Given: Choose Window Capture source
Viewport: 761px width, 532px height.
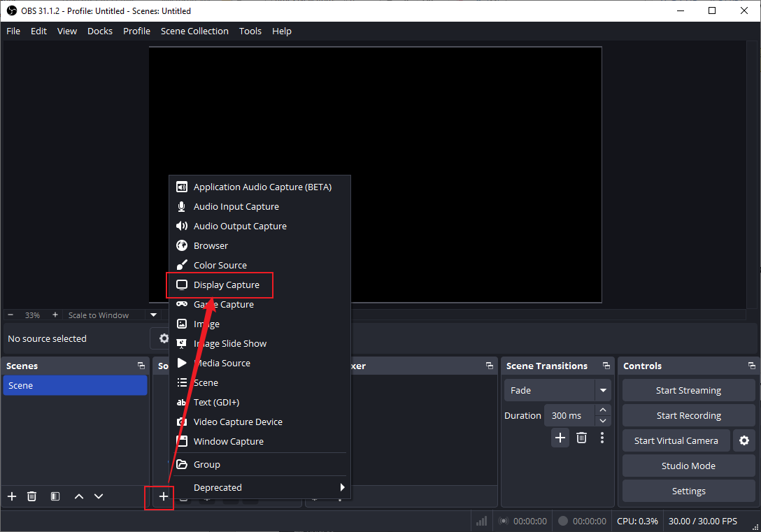Looking at the screenshot, I should (x=230, y=441).
